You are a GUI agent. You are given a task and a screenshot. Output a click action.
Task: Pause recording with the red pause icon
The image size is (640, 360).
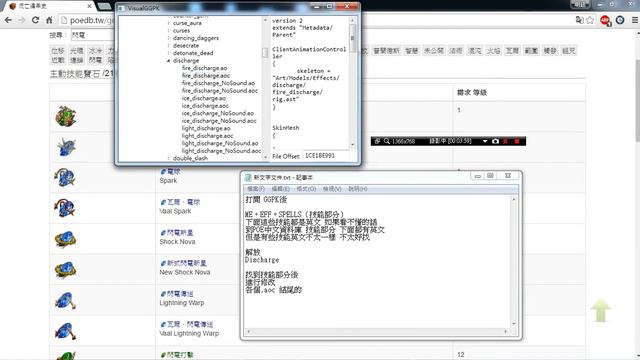click(x=506, y=141)
